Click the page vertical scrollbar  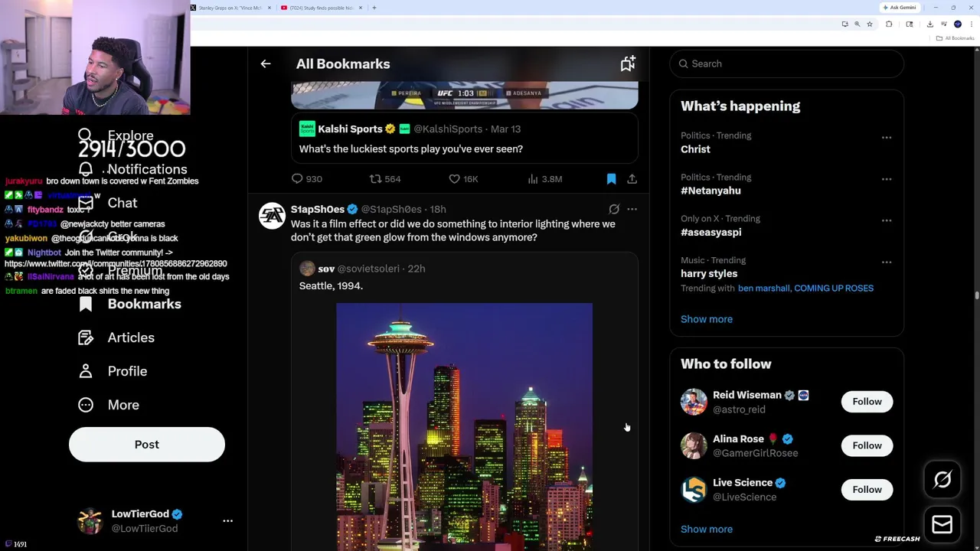click(x=976, y=297)
